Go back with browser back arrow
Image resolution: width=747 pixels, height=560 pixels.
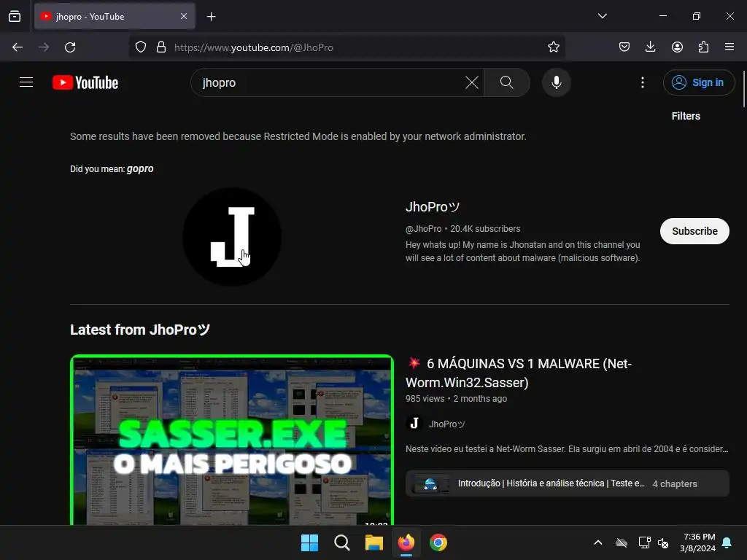(18, 47)
